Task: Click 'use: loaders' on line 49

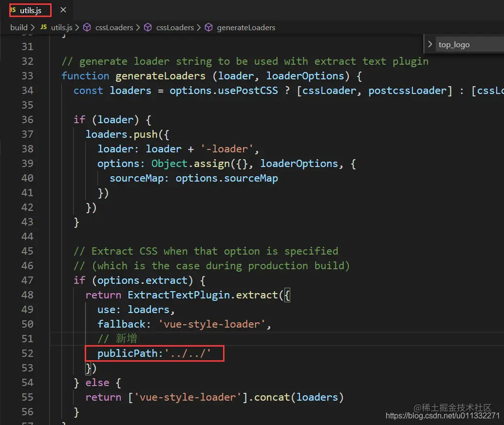Action: pyautogui.click(x=133, y=310)
